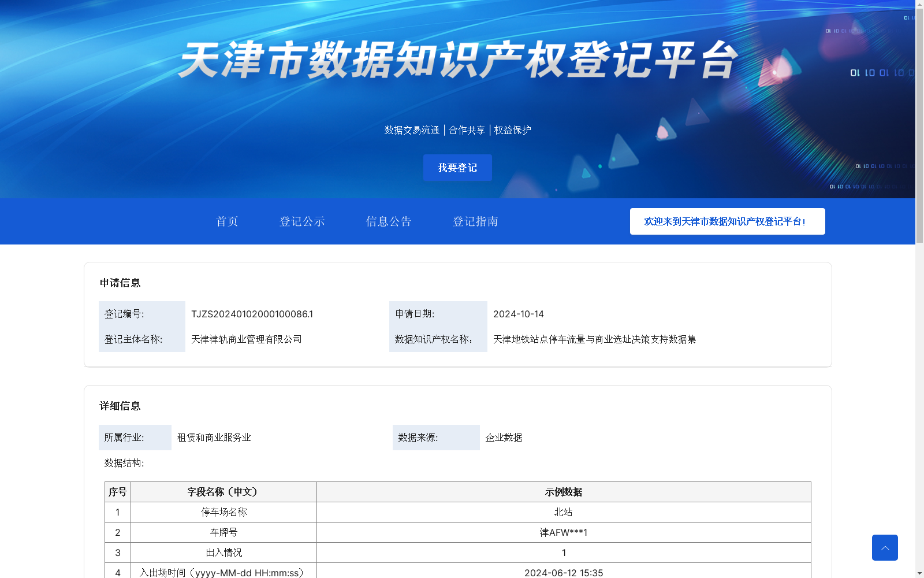This screenshot has width=924, height=578.
Task: Select data source value 企业数据
Action: 504,438
